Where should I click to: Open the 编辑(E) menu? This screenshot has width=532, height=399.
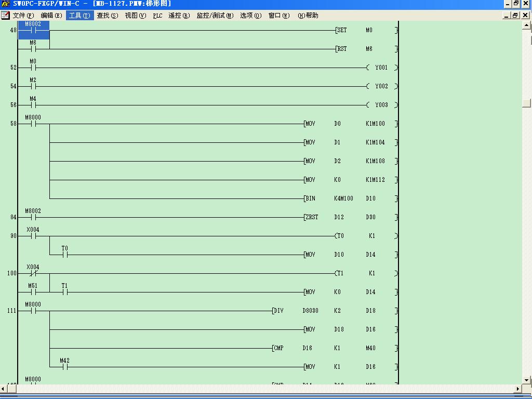[51, 16]
